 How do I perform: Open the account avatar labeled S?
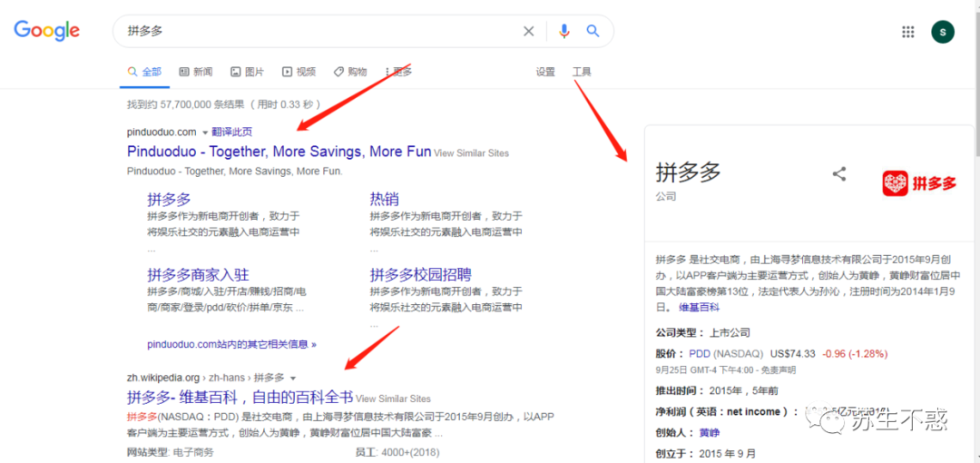pos(943,32)
